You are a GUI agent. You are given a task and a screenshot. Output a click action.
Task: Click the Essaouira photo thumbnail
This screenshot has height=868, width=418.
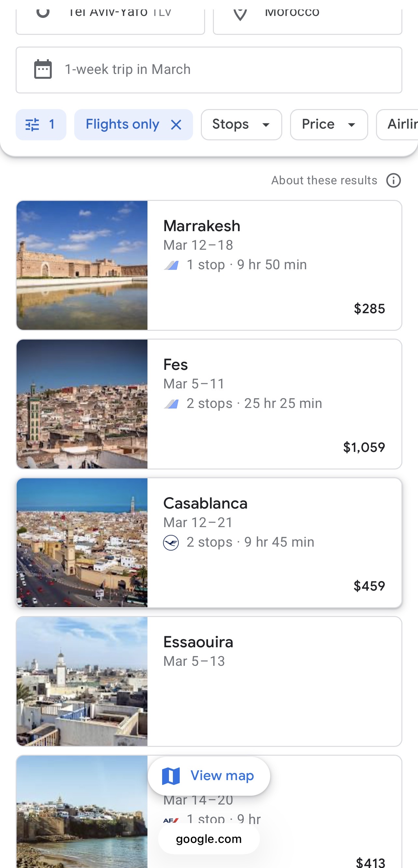[82, 681]
